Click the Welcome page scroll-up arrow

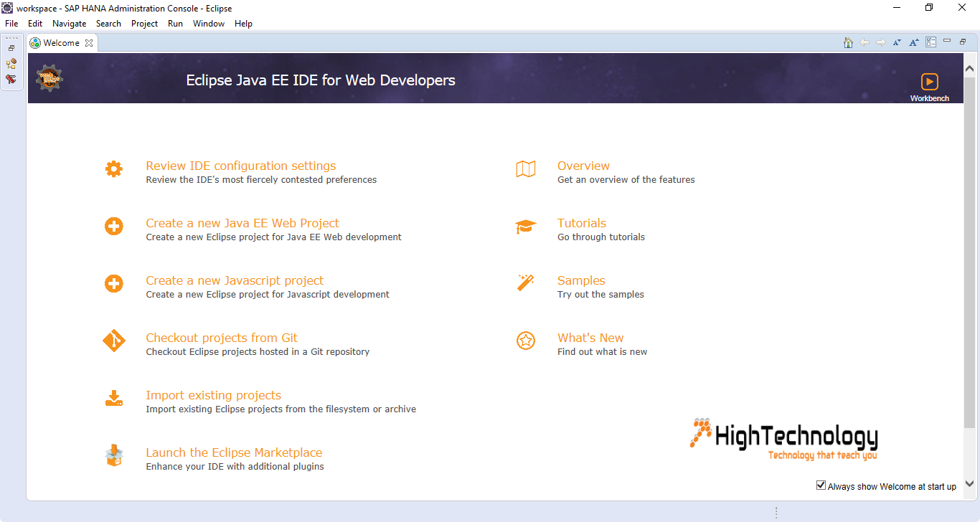(969, 69)
